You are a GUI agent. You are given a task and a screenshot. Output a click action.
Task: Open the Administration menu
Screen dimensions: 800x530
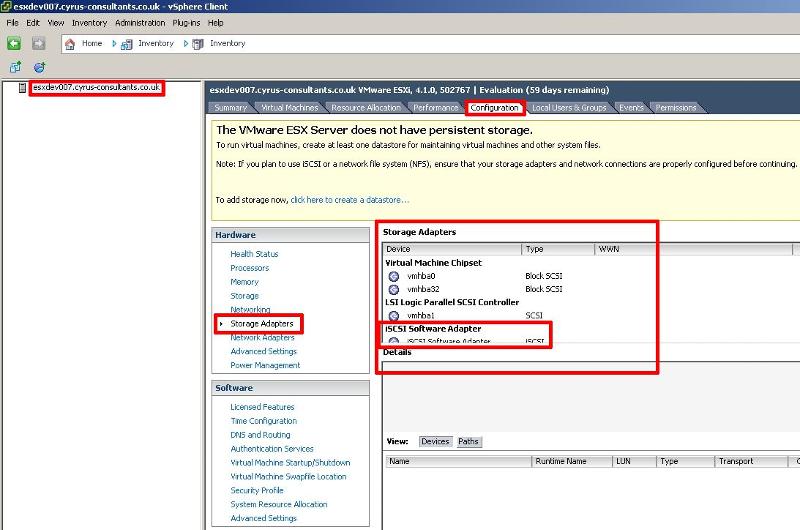140,23
